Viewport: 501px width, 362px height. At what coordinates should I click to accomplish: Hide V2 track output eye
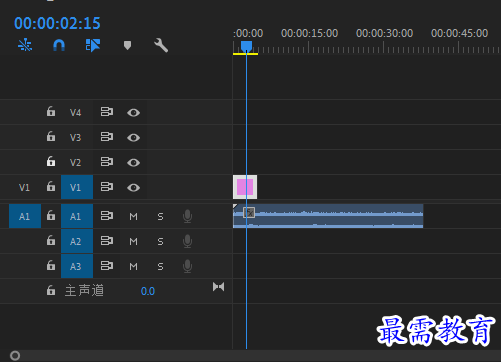pos(133,163)
